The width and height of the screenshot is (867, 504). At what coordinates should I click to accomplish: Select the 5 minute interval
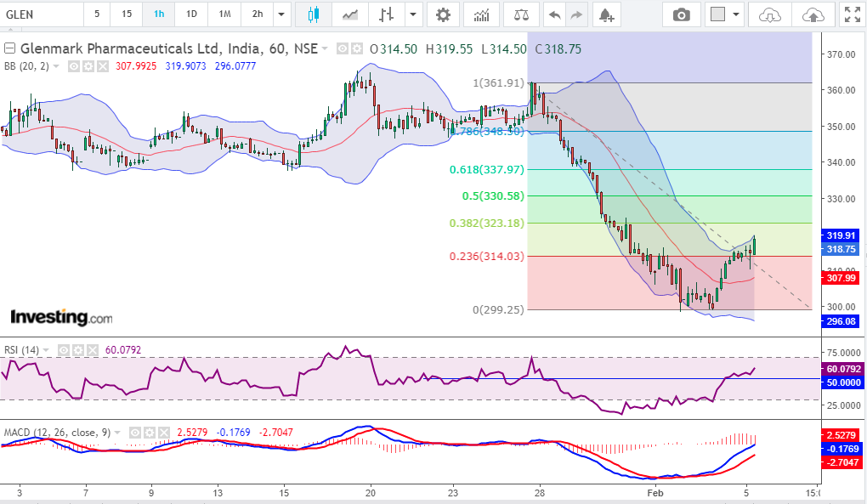(97, 14)
